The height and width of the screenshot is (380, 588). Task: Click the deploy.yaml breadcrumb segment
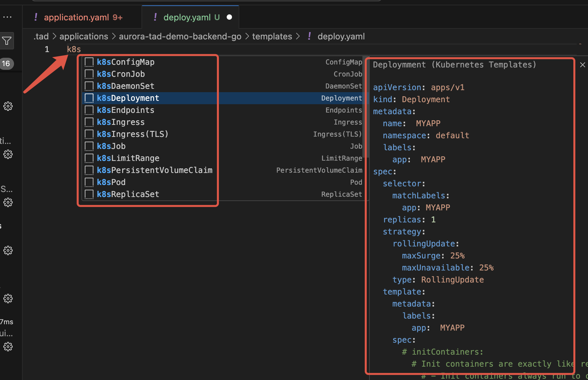point(341,36)
